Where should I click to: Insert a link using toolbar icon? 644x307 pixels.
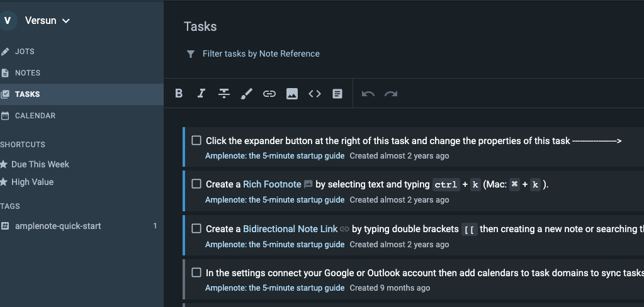tap(269, 94)
